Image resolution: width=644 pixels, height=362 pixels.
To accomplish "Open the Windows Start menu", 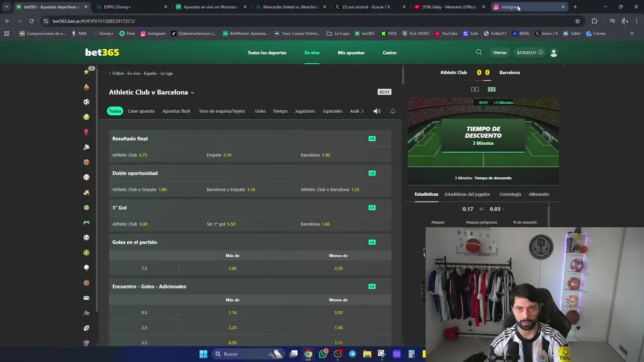I will coord(203,354).
